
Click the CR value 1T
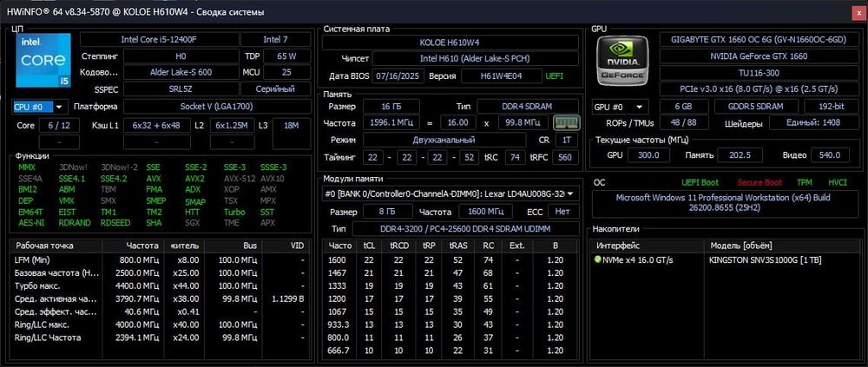pos(566,140)
